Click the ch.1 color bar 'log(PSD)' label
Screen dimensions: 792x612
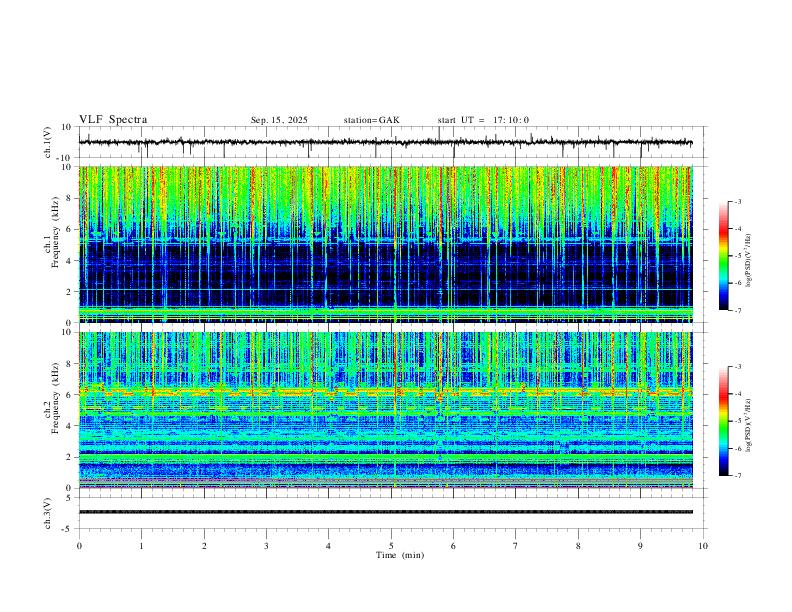749,261
